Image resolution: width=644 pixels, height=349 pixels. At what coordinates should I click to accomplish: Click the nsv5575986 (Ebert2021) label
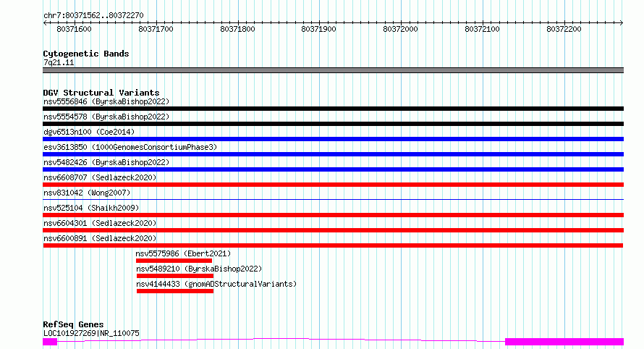(183, 253)
